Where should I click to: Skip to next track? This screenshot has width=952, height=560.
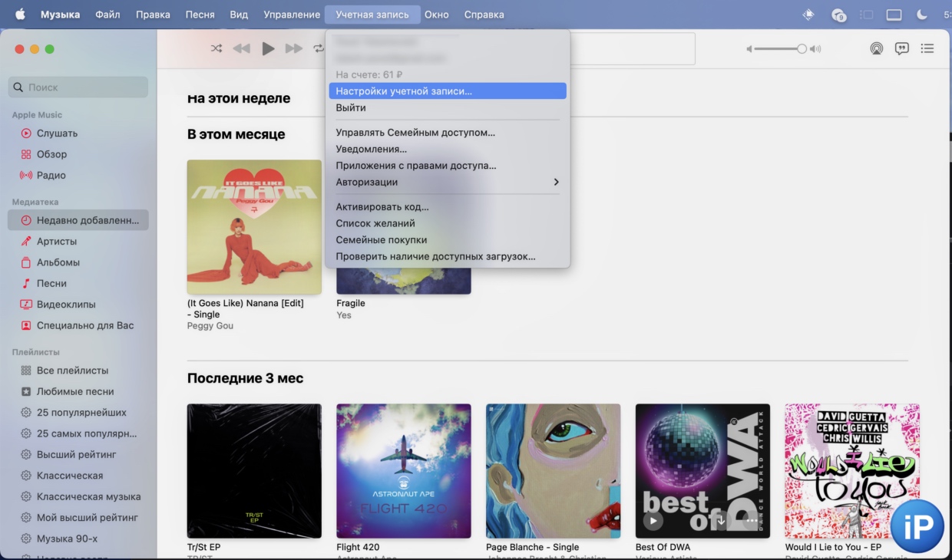pos(294,48)
